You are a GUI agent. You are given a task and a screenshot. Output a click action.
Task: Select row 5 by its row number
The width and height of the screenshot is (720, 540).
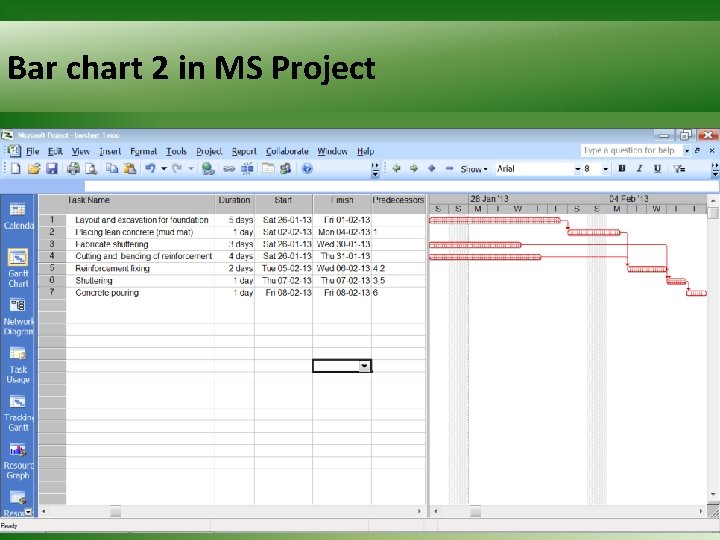(x=52, y=268)
